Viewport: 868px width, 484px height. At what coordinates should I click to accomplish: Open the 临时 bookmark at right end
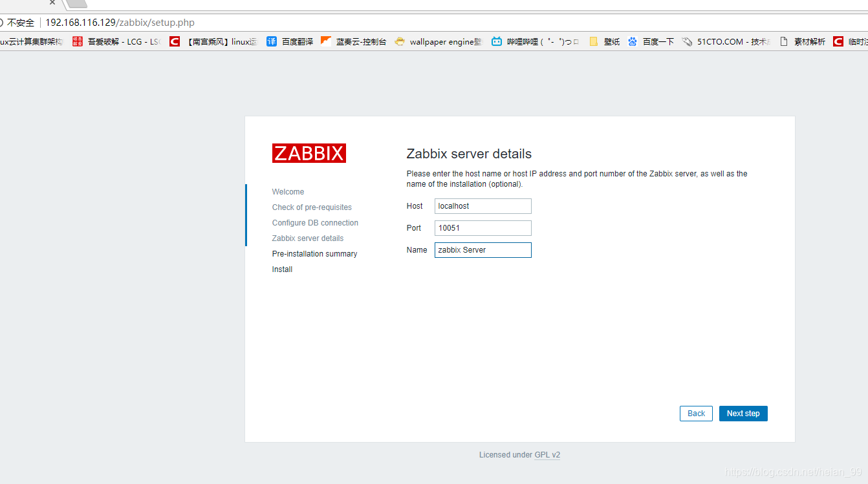[x=850, y=41]
